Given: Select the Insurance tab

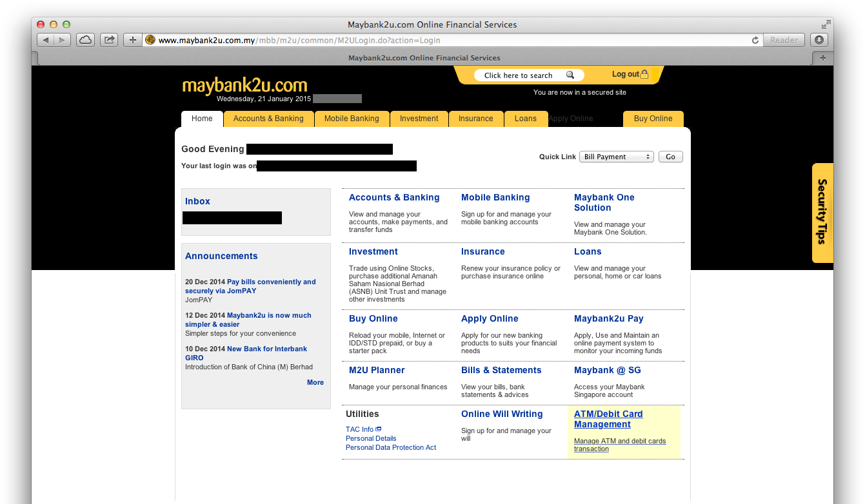Looking at the screenshot, I should (476, 119).
